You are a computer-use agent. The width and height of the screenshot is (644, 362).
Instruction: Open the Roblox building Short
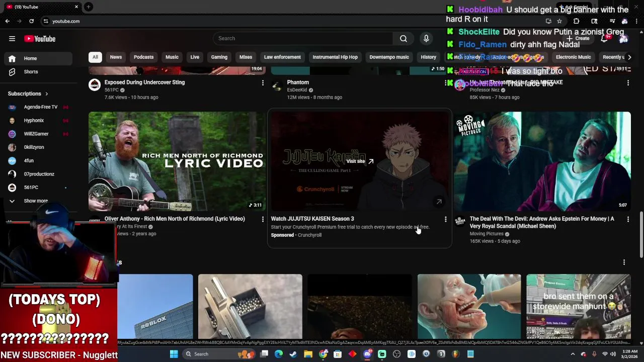point(155,307)
